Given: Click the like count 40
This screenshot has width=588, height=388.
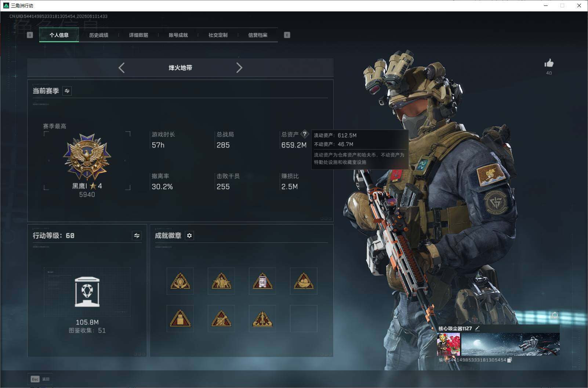Looking at the screenshot, I should [x=549, y=73].
